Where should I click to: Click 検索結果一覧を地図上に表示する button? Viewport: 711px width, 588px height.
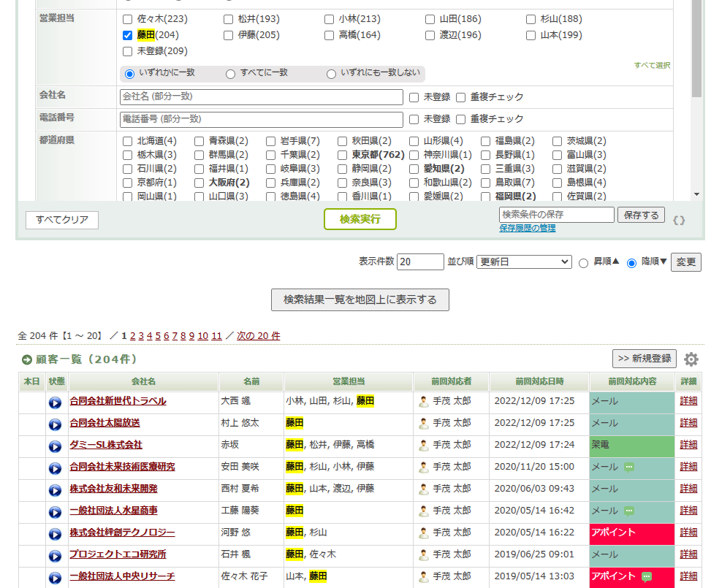[x=360, y=299]
